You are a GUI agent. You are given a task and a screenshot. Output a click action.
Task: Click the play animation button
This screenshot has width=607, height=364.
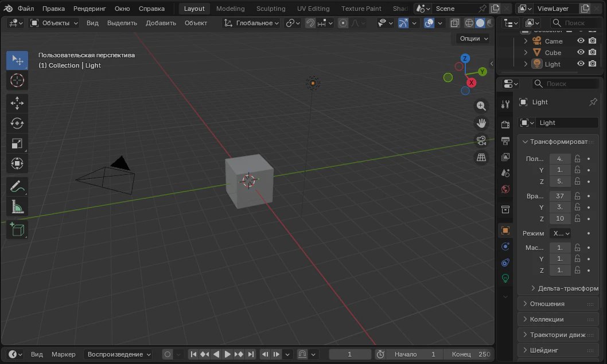click(x=228, y=354)
